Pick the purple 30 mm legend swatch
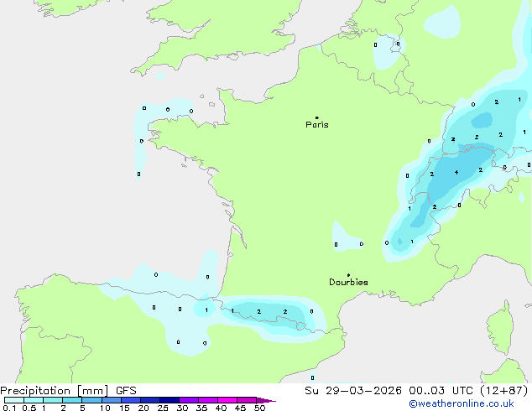The image size is (532, 411). 189,400
